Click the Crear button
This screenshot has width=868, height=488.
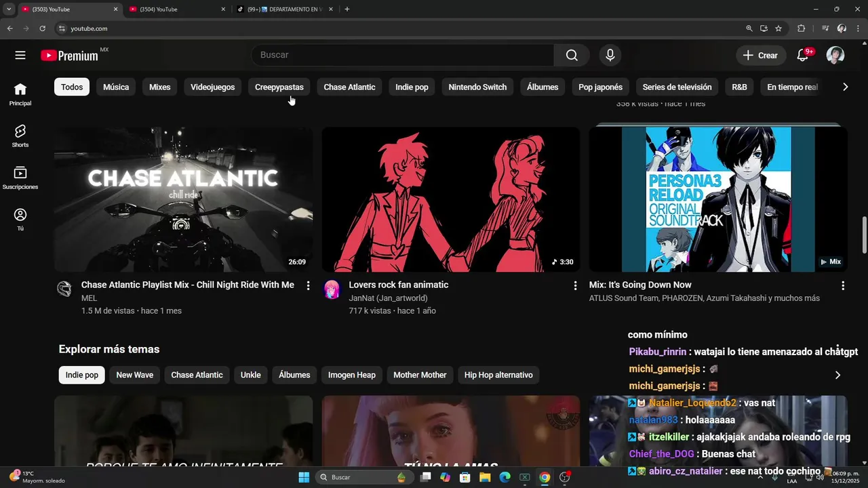pos(761,56)
